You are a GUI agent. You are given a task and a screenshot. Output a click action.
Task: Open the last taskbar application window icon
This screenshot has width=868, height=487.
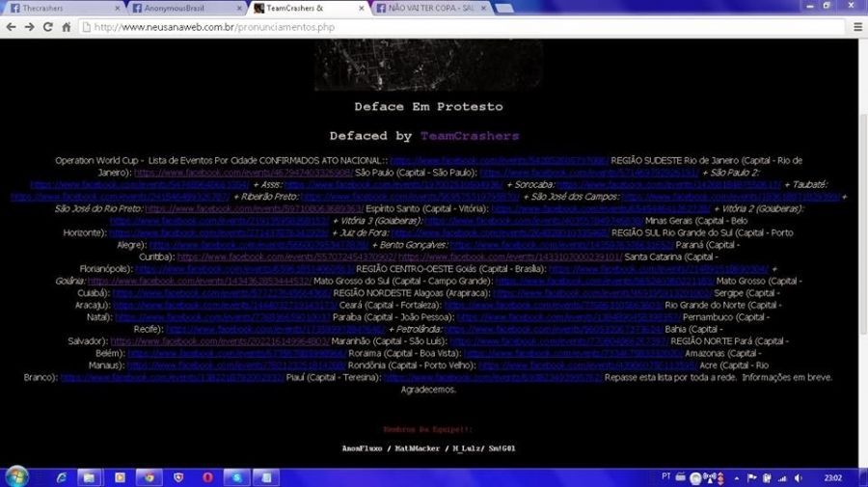[x=266, y=477]
